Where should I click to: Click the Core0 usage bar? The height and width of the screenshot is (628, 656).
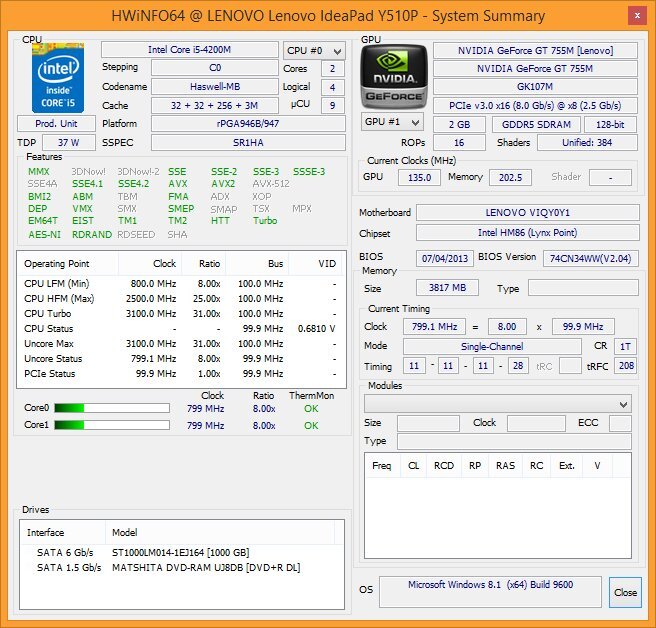tap(112, 408)
